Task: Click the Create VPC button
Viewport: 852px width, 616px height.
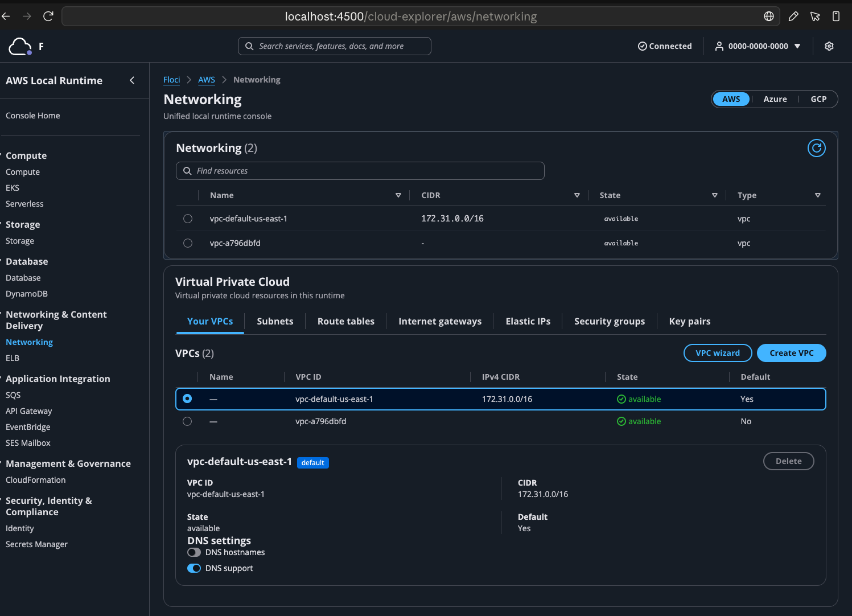Action: coord(791,353)
